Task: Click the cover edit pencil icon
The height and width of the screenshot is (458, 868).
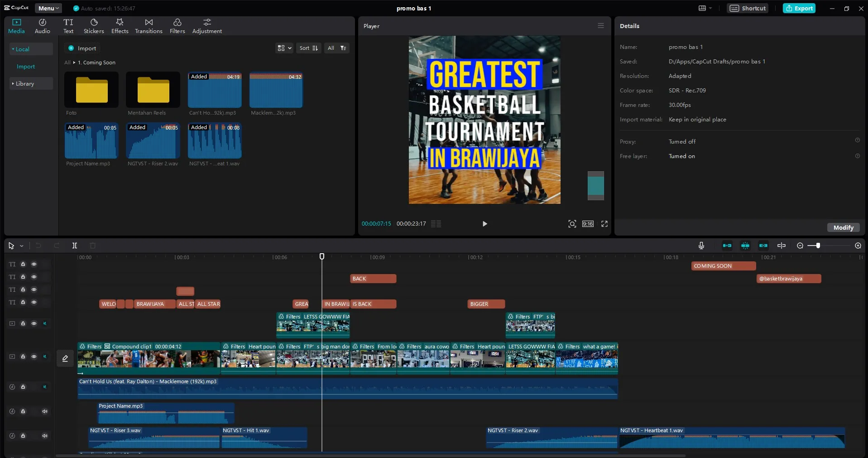Action: [65, 358]
